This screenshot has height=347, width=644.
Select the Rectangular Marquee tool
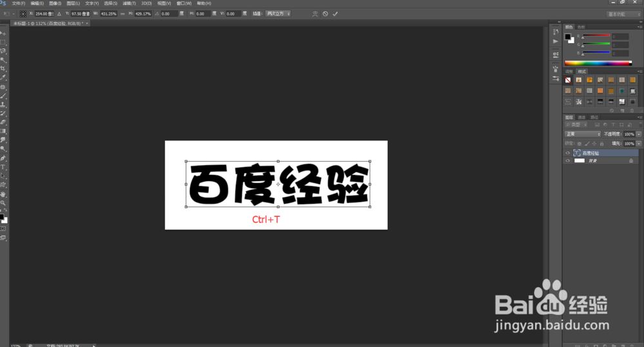tap(3, 42)
